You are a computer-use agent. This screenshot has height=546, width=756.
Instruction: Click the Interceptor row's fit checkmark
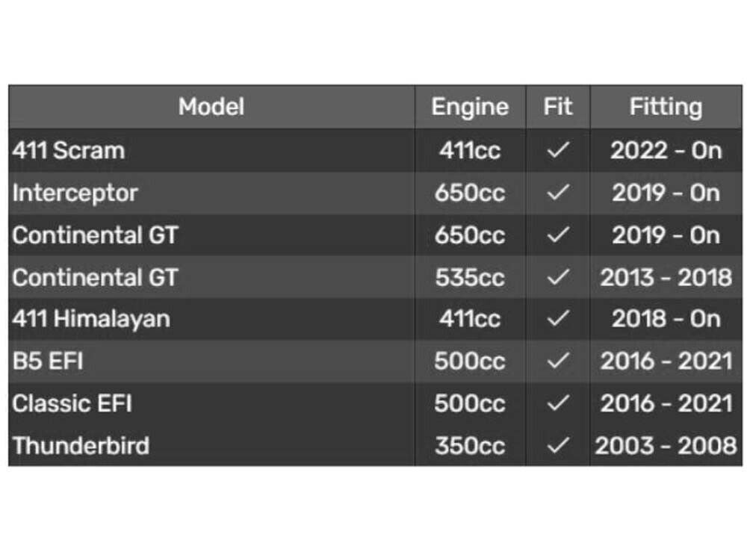pos(557,193)
